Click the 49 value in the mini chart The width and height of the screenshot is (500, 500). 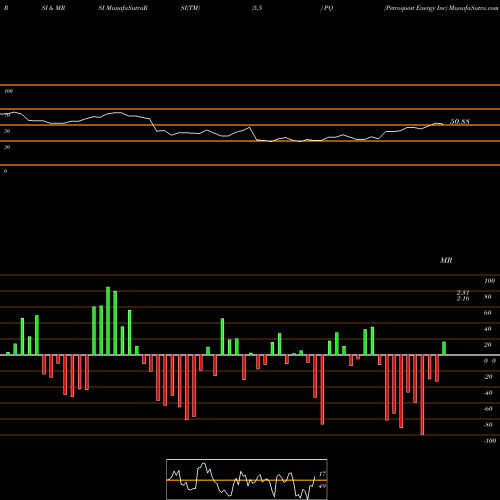[x=322, y=486]
